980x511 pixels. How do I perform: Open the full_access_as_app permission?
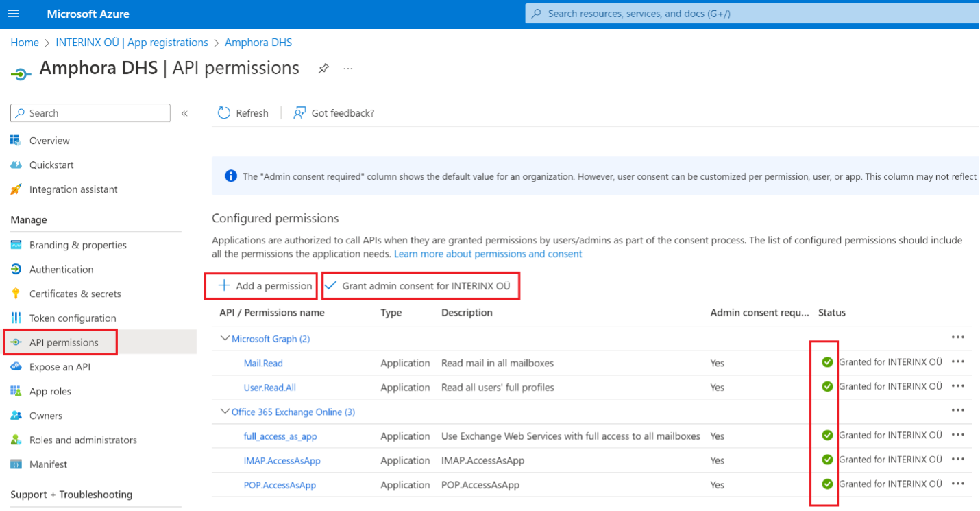click(280, 436)
